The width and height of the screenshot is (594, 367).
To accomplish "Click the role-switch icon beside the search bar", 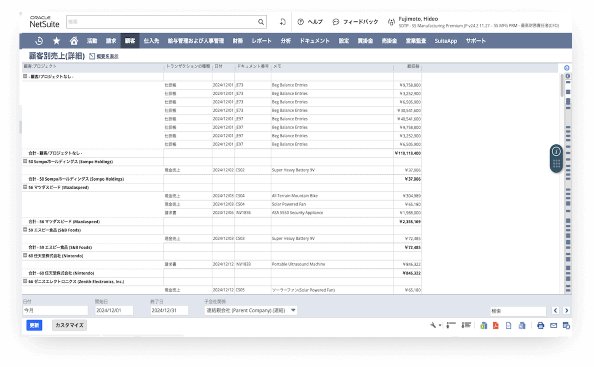I will [283, 22].
